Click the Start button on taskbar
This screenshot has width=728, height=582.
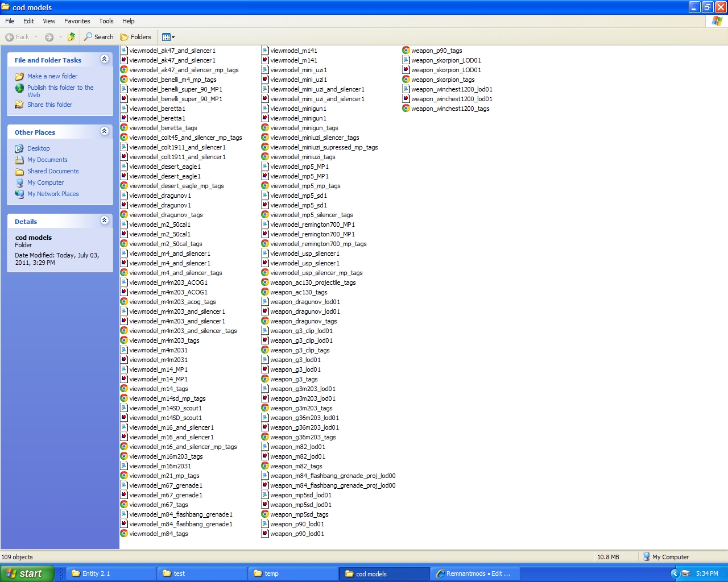click(27, 573)
